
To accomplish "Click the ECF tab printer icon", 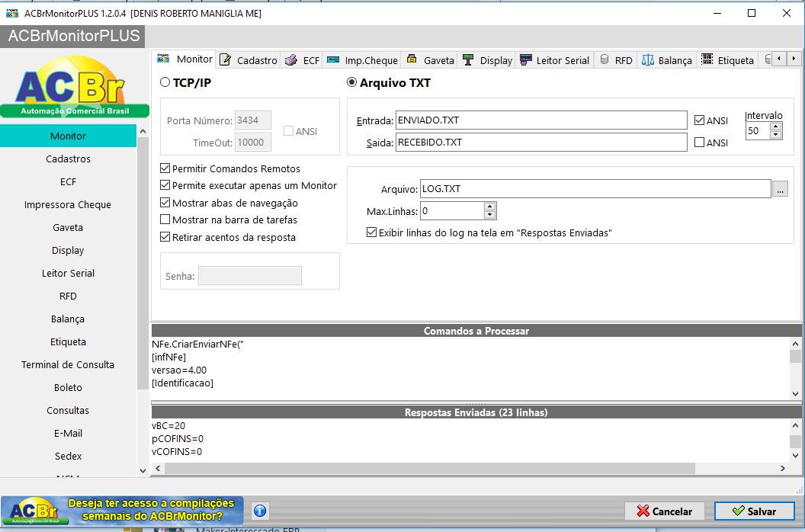I will click(x=291, y=60).
